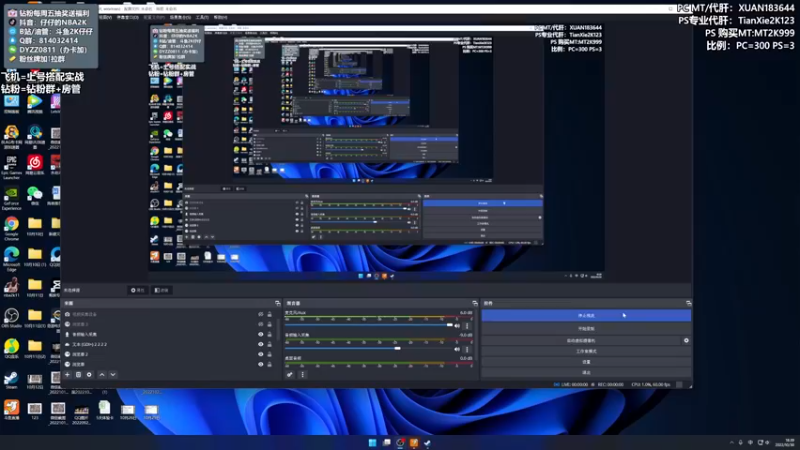Click the 属性 properties button above sources
Image resolution: width=800 pixels, height=450 pixels.
[x=138, y=290]
